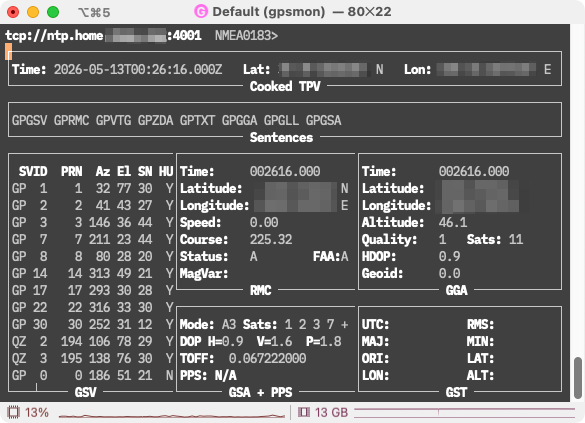
Task: Click the Sats: 11 count
Action: (495, 239)
